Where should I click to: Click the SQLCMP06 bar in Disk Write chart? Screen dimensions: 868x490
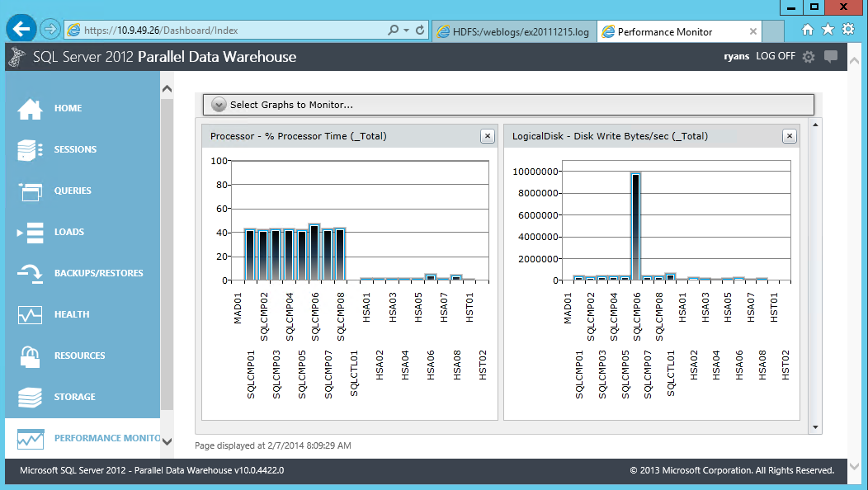pos(635,227)
